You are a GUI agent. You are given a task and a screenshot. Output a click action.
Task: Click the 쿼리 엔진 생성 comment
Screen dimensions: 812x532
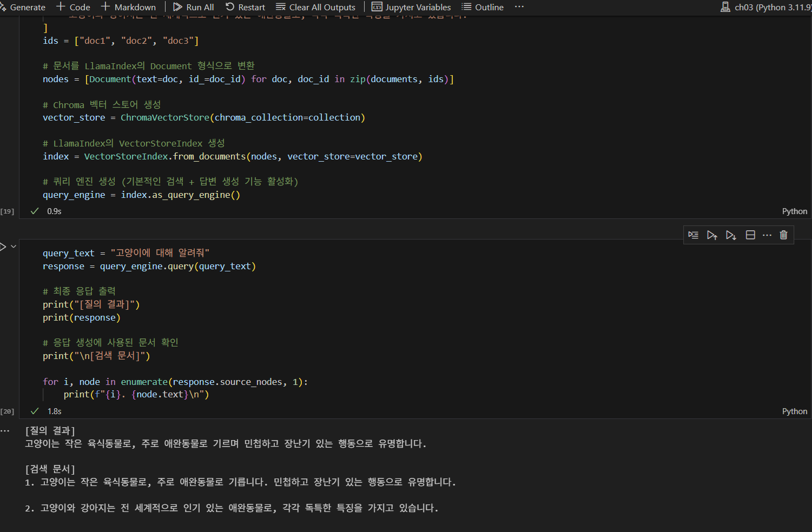170,181
